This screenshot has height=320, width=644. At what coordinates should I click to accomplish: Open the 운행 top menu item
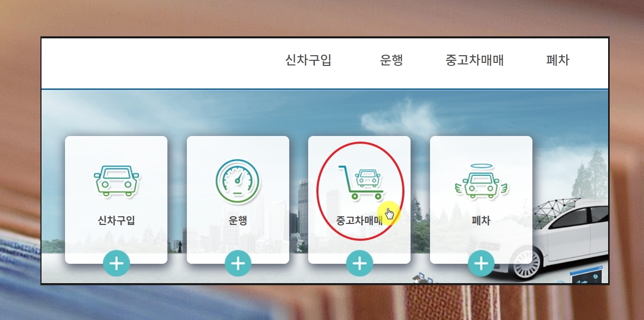(392, 60)
